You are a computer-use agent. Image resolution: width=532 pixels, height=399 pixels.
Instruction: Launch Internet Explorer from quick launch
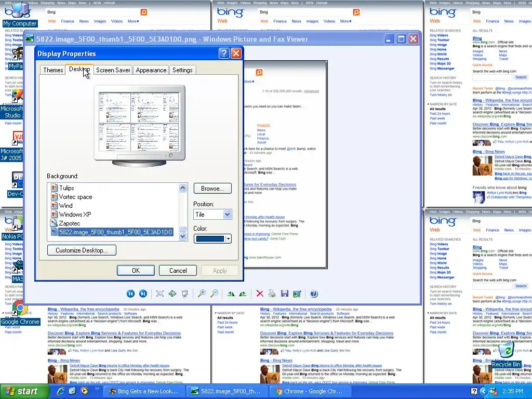tap(61, 391)
